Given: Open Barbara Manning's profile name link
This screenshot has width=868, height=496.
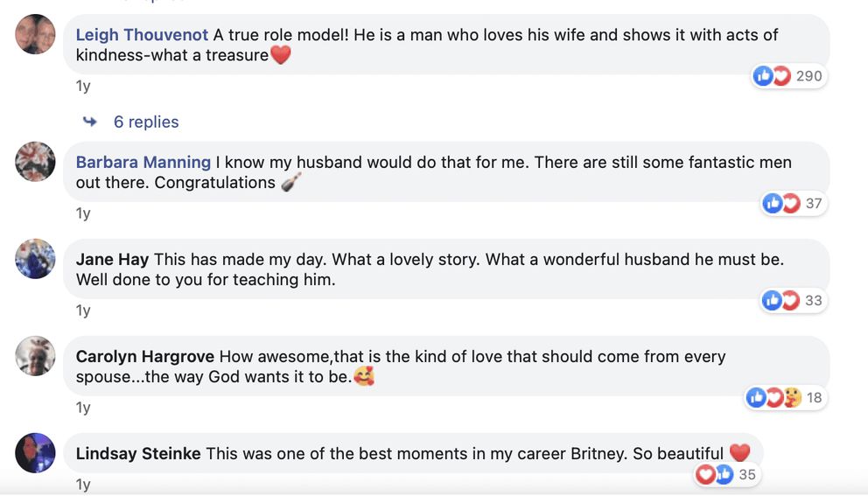Looking at the screenshot, I should click(143, 162).
